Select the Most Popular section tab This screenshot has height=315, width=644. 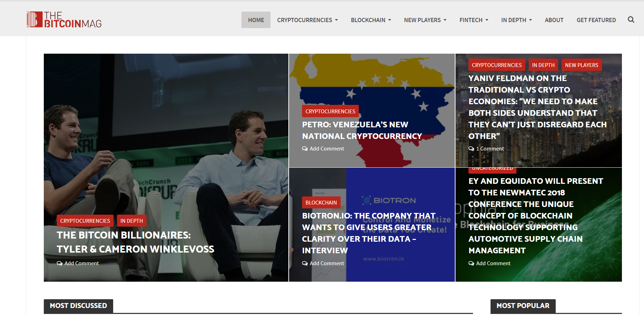[x=523, y=306]
